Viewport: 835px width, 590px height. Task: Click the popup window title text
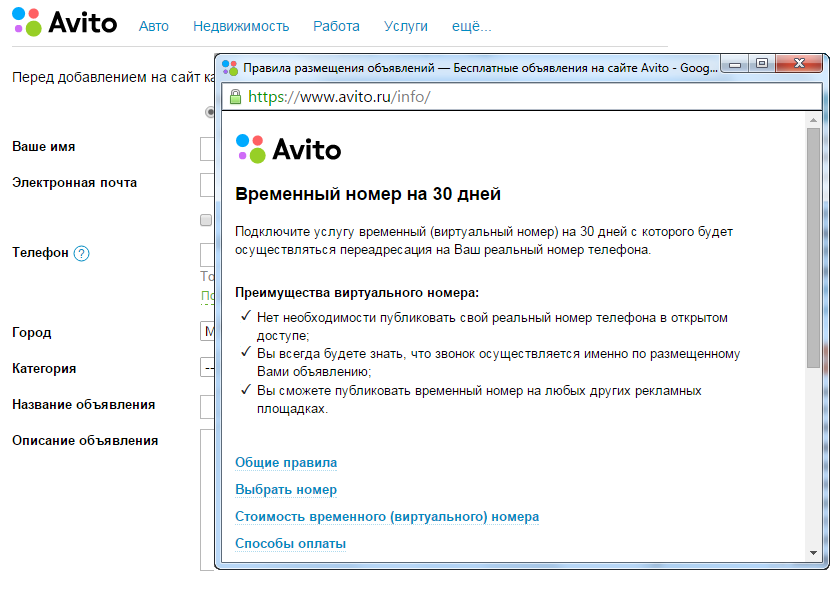coord(480,68)
